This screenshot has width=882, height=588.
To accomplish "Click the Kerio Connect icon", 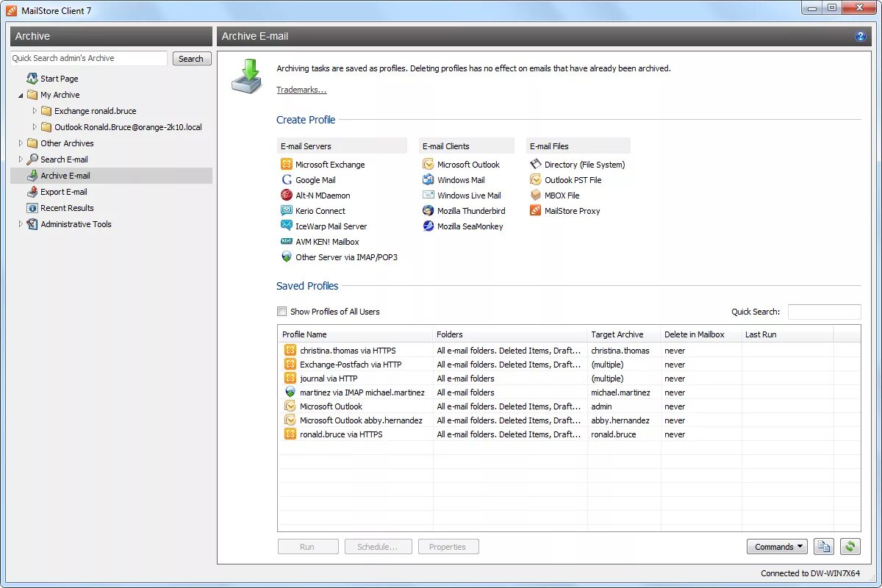I will point(287,211).
